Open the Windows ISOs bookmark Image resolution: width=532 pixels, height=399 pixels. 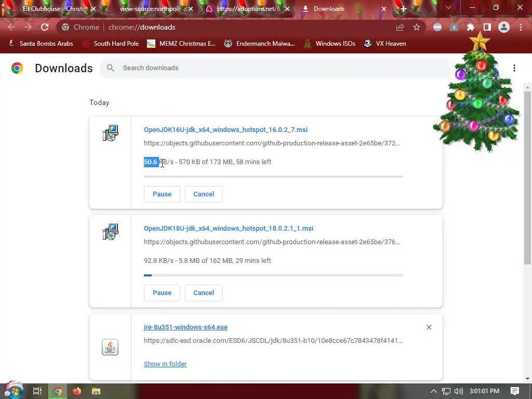[x=330, y=44]
